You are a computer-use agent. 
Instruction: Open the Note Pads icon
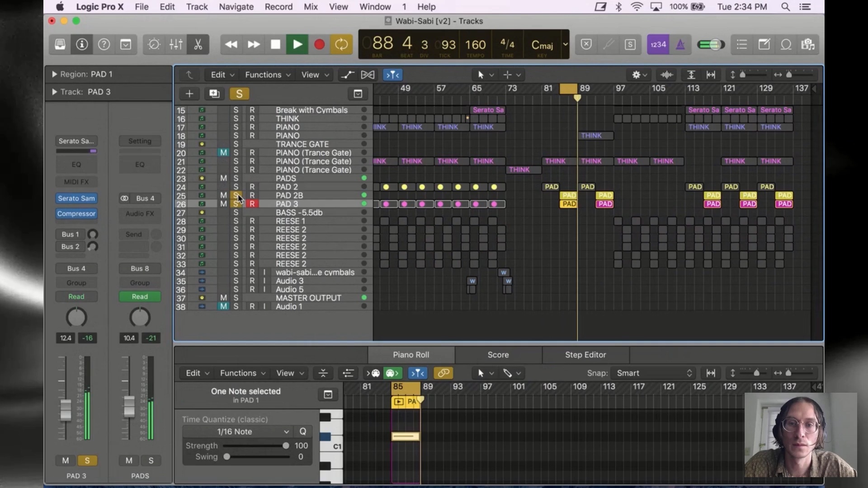pos(764,44)
